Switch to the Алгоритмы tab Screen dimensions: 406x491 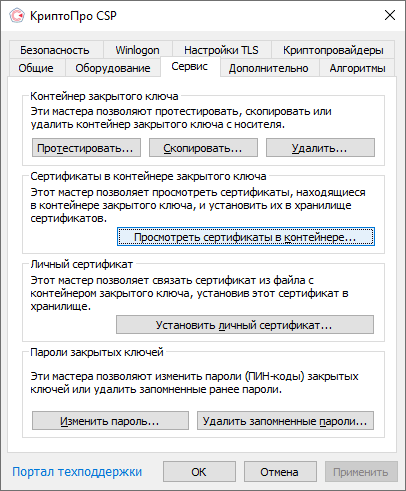click(x=358, y=68)
